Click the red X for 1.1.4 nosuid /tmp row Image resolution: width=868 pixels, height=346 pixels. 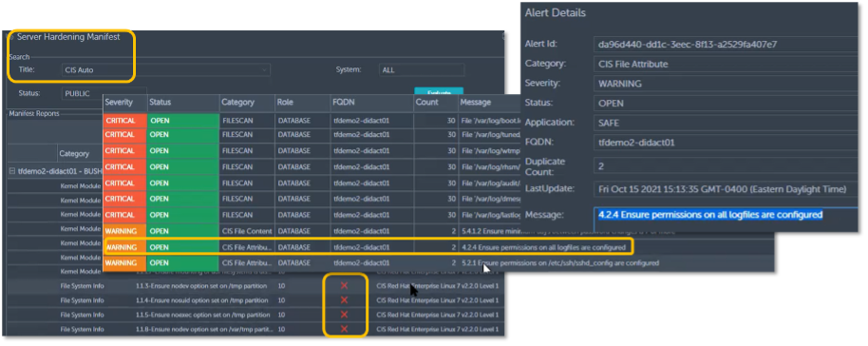(x=344, y=300)
